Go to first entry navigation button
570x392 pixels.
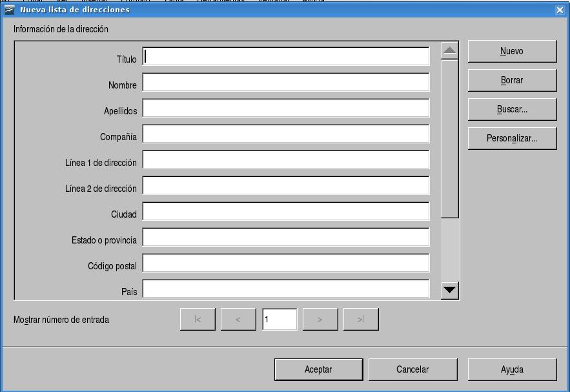coord(198,320)
